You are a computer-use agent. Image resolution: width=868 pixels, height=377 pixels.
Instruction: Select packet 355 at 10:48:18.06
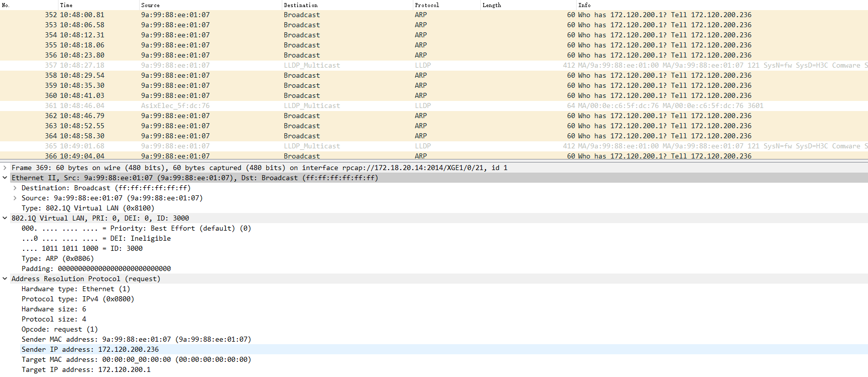tap(434, 45)
